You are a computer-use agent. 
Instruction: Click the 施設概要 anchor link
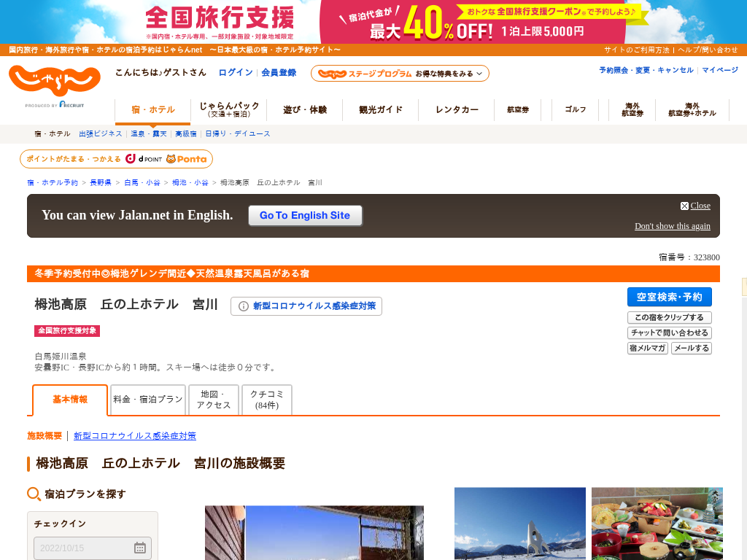(44, 436)
